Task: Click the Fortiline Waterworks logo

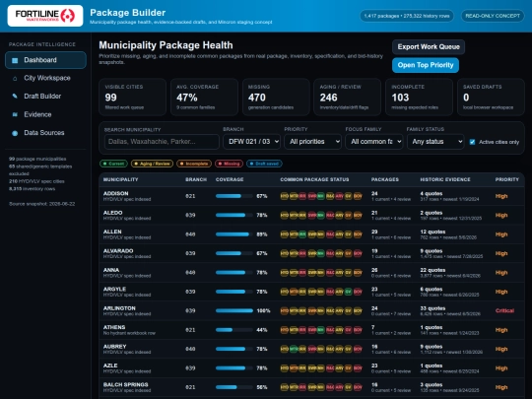Action: 45,16
